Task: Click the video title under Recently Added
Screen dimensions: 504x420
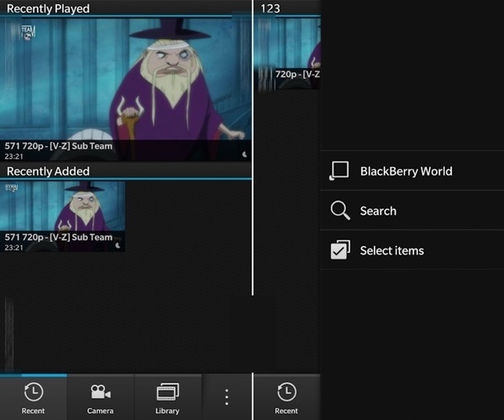Action: coord(59,237)
